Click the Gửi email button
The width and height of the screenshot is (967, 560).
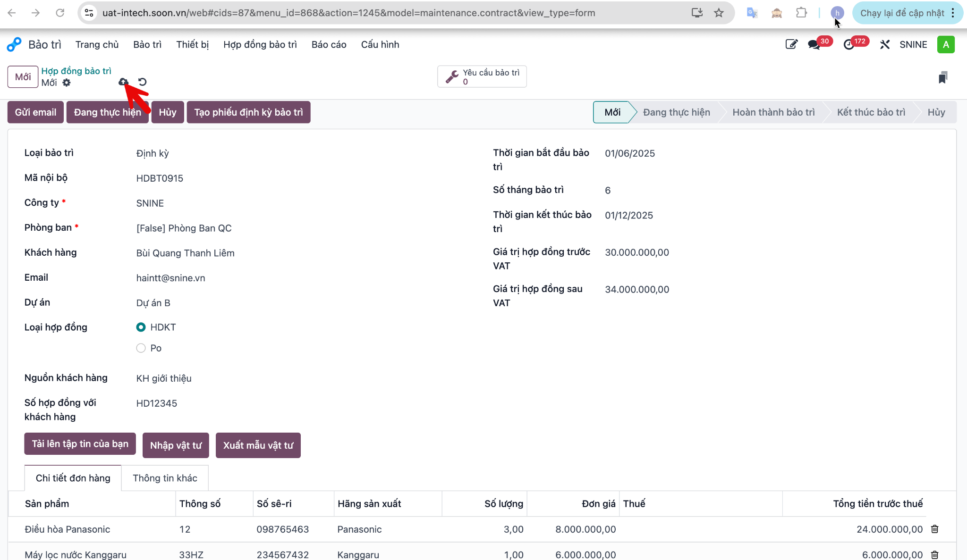(35, 112)
